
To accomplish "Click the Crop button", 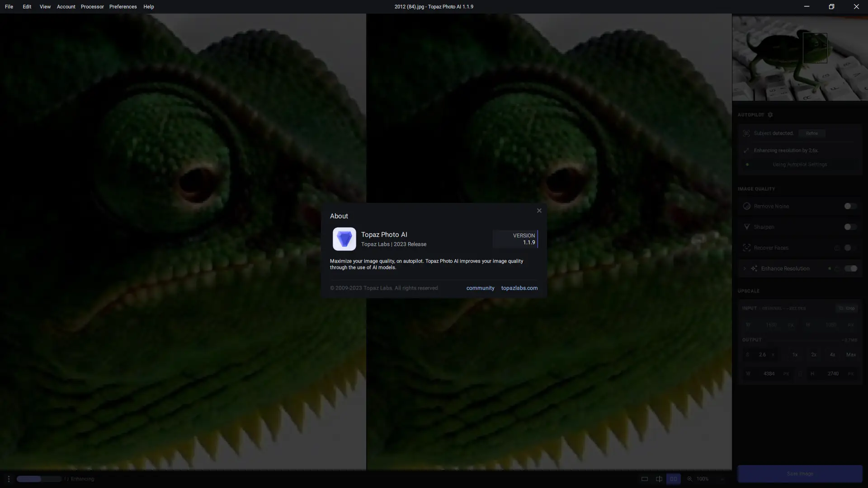I will (x=847, y=308).
